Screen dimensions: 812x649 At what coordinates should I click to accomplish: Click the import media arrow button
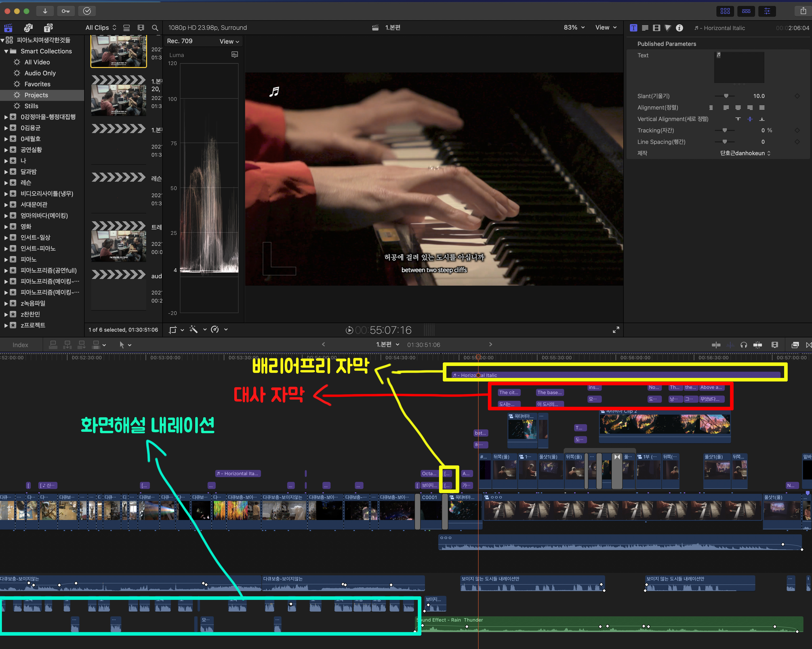point(45,11)
